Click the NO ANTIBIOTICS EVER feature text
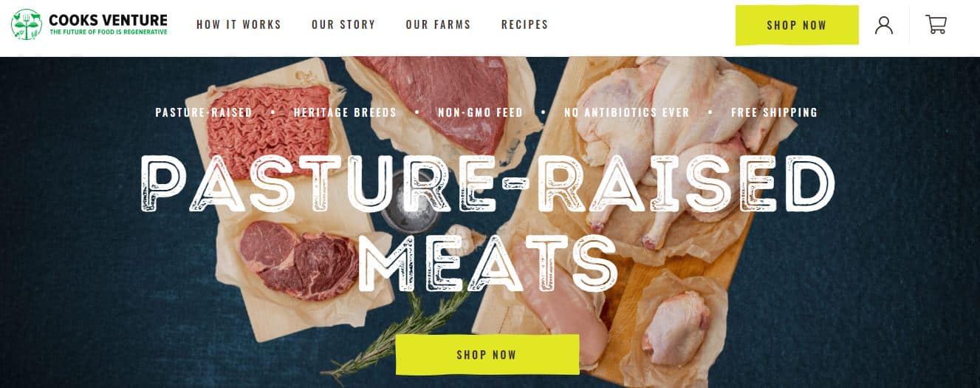Viewport: 980px width, 388px height. point(626,112)
